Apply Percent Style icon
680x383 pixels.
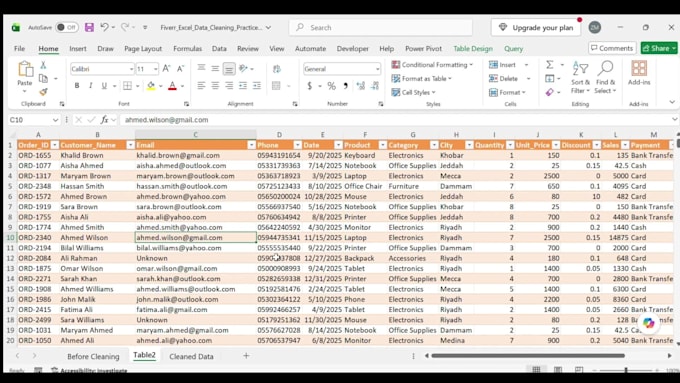(331, 86)
